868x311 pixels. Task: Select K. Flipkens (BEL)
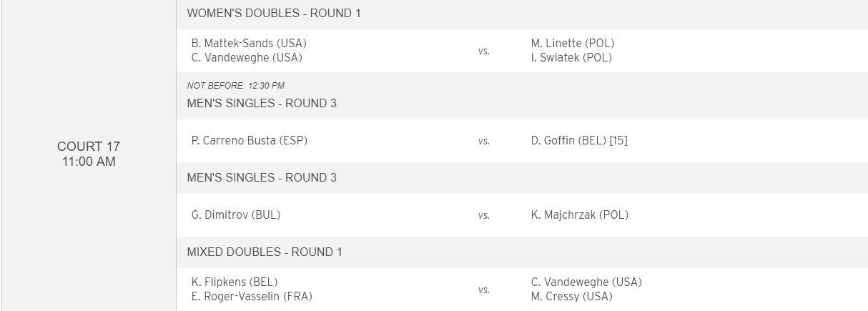pyautogui.click(x=235, y=282)
